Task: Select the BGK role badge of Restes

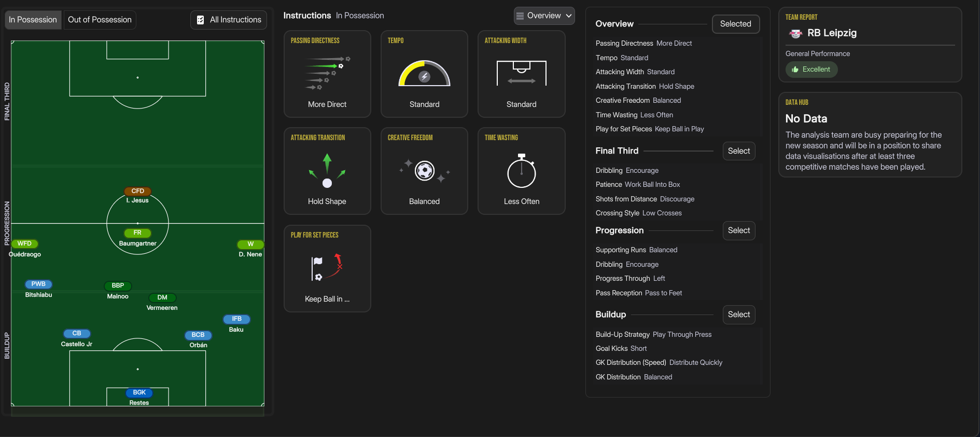Action: pos(139,392)
